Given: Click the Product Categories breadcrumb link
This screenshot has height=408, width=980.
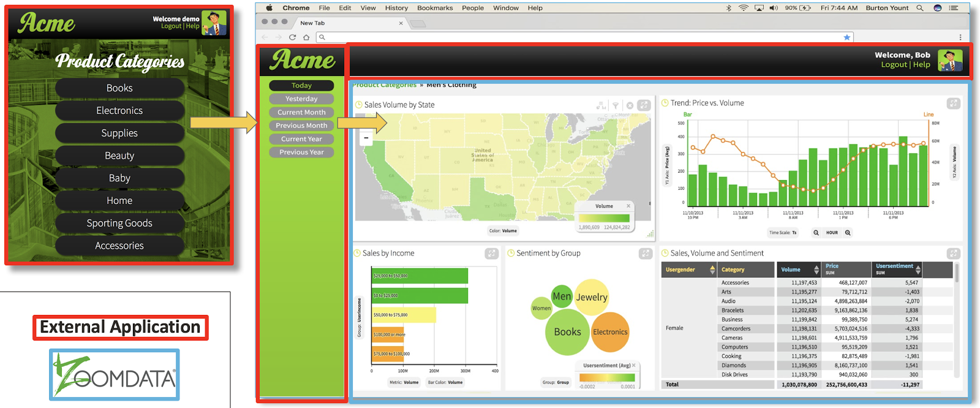Looking at the screenshot, I should [x=384, y=85].
